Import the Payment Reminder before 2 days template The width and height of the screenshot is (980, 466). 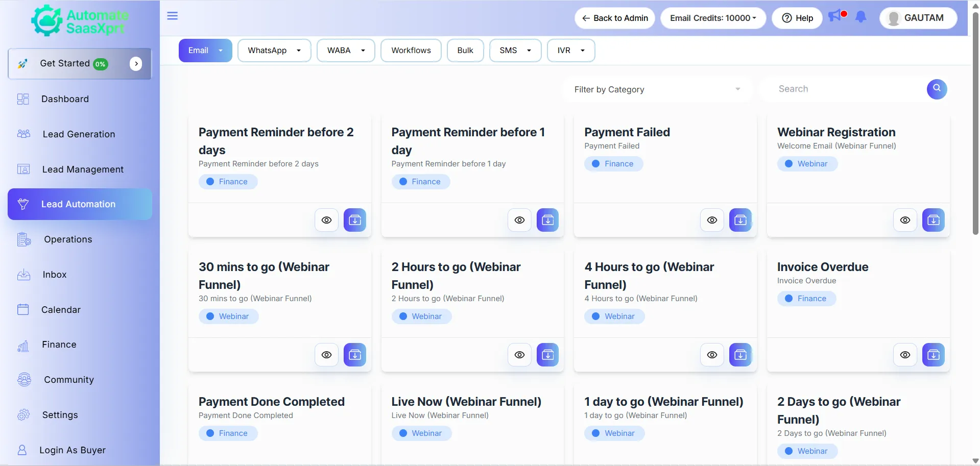[354, 220]
